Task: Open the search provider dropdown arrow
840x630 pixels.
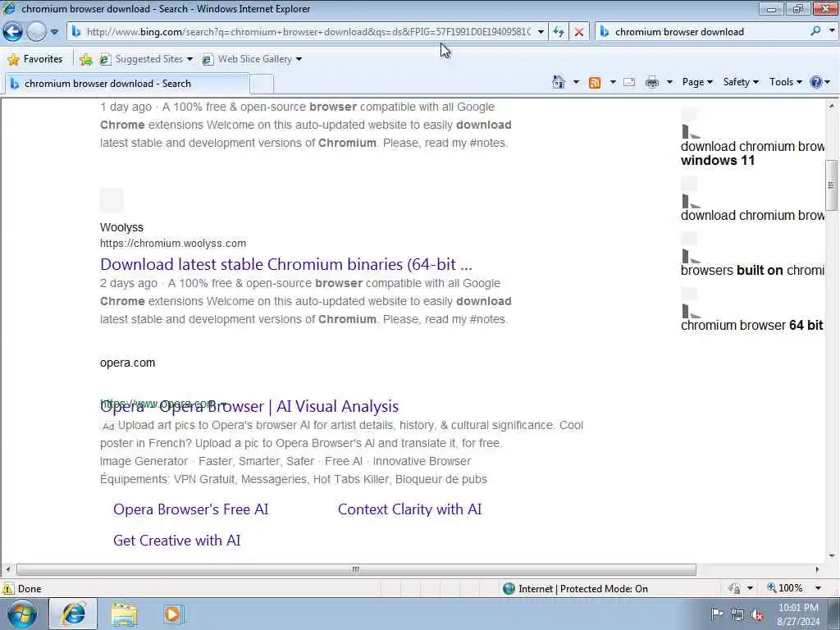Action: [832, 32]
